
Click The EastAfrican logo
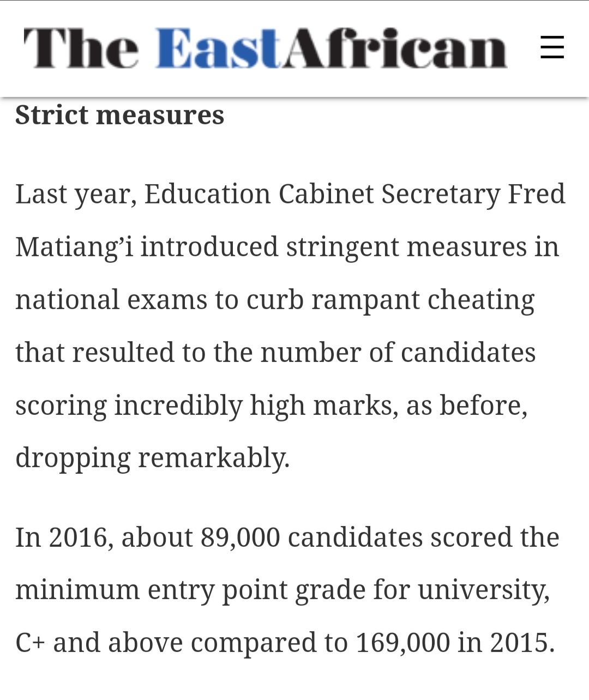coord(265,49)
